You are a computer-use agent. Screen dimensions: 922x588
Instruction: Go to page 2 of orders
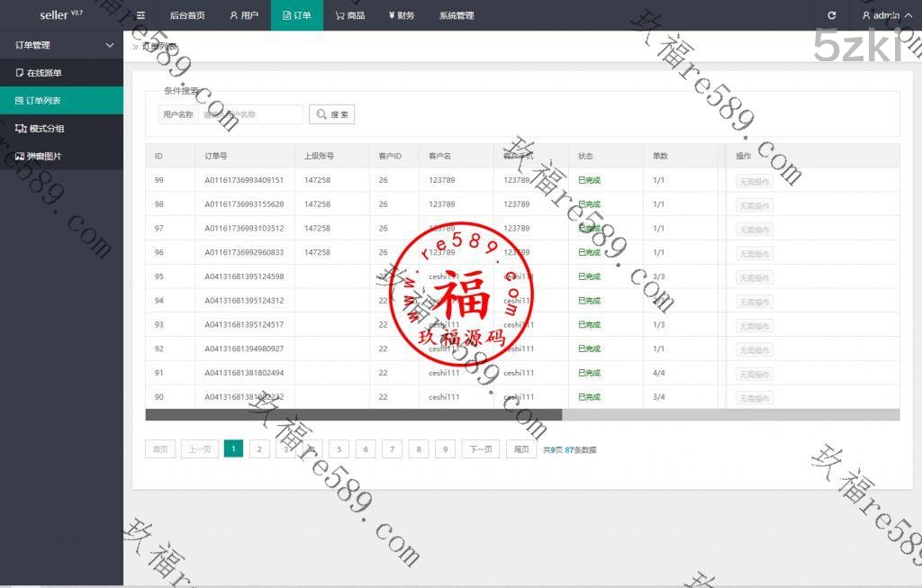pos(259,448)
